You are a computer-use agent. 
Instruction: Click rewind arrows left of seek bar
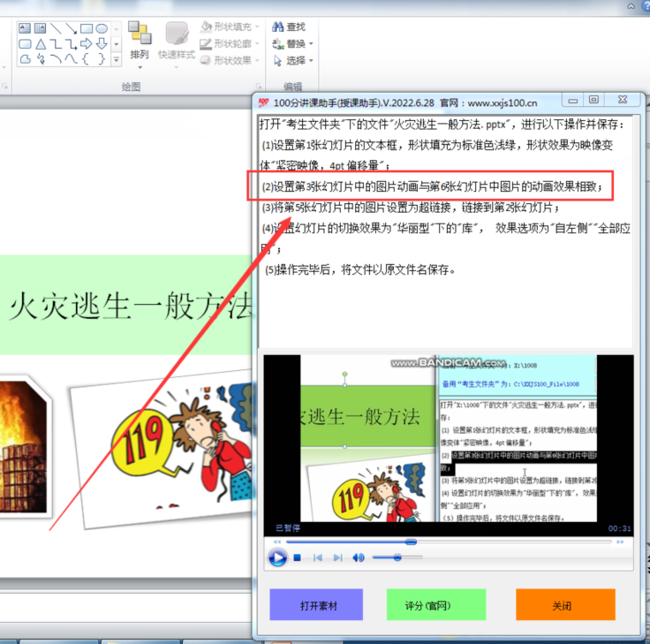[277, 542]
